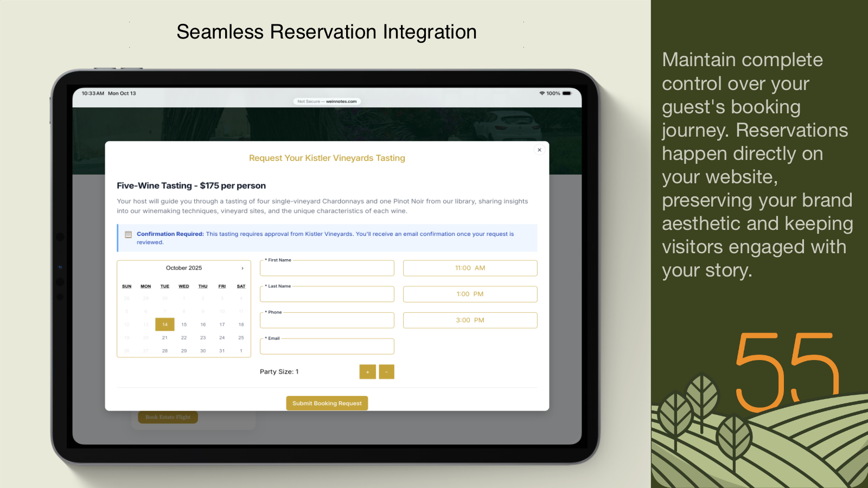Click the Not Secure indicator in the address bar
This screenshot has height=488, width=868.
307,101
